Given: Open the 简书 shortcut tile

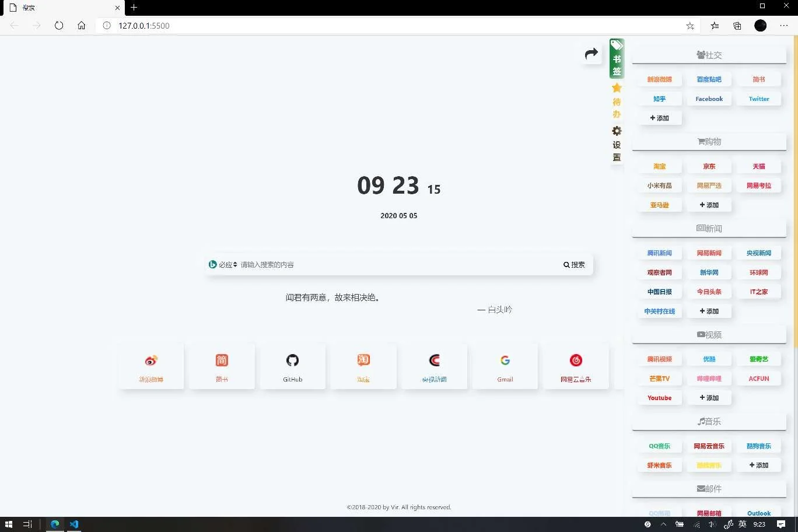Looking at the screenshot, I should 222,366.
